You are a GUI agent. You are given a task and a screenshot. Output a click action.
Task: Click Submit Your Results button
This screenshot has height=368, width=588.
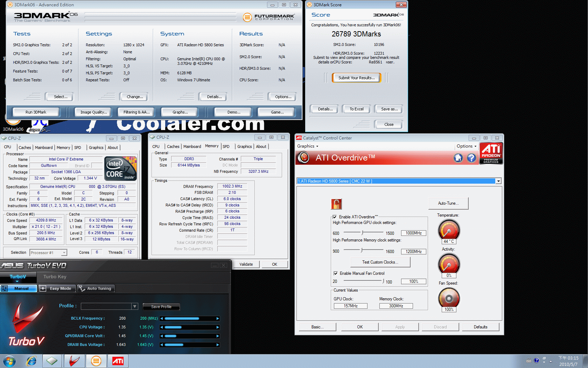click(x=356, y=78)
